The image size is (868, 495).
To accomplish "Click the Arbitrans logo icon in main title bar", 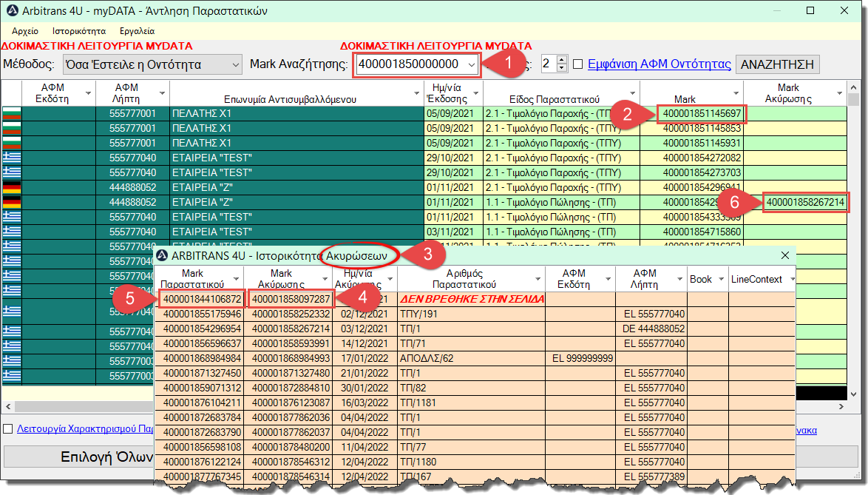I will (12, 10).
